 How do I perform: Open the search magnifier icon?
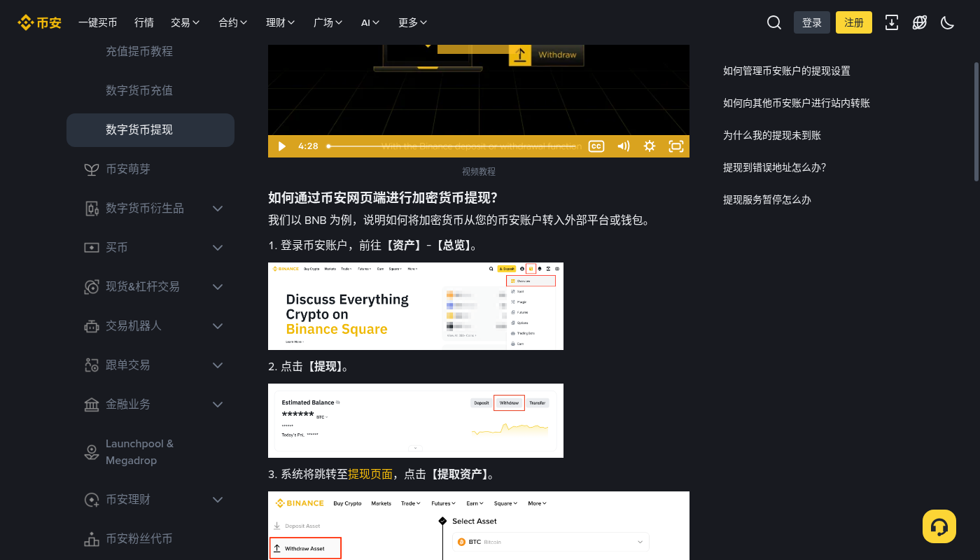tap(773, 22)
